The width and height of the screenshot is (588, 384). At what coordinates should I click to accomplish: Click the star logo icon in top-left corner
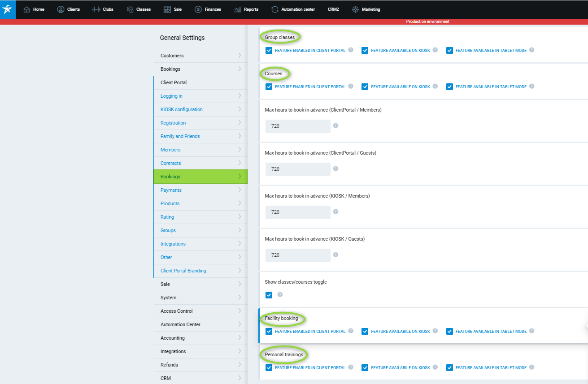8,9
